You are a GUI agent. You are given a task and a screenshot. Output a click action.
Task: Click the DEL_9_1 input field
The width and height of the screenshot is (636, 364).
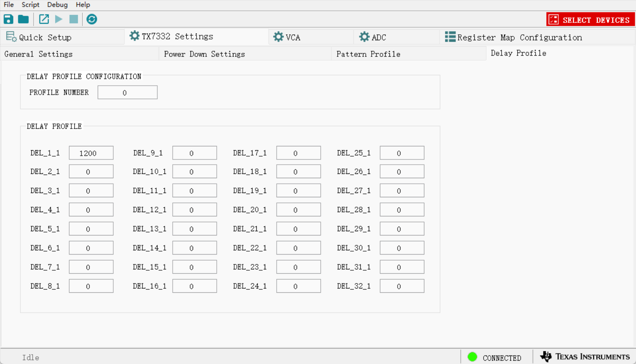point(195,153)
